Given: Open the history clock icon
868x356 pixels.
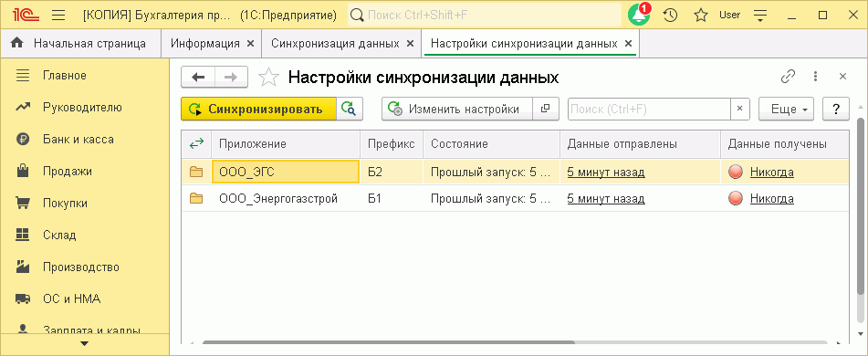Looking at the screenshot, I should (x=670, y=15).
